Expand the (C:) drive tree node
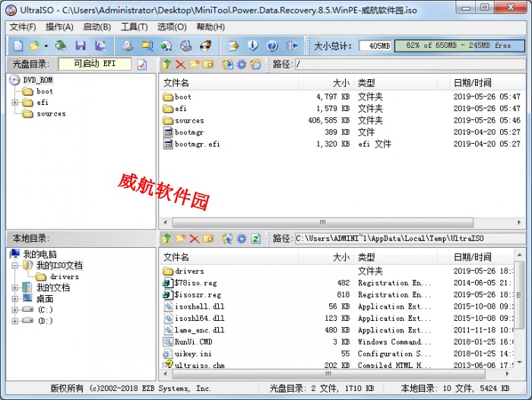Image resolution: width=532 pixels, height=400 pixels. click(15, 310)
